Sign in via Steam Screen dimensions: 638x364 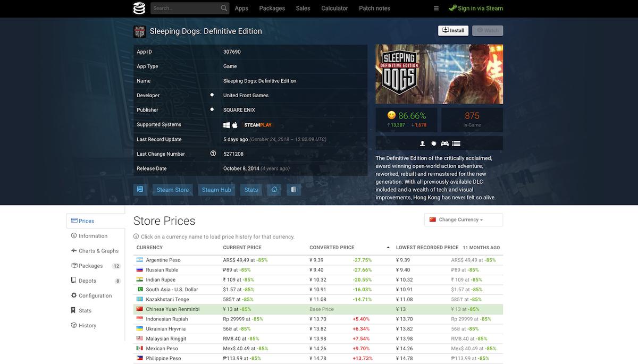(475, 8)
